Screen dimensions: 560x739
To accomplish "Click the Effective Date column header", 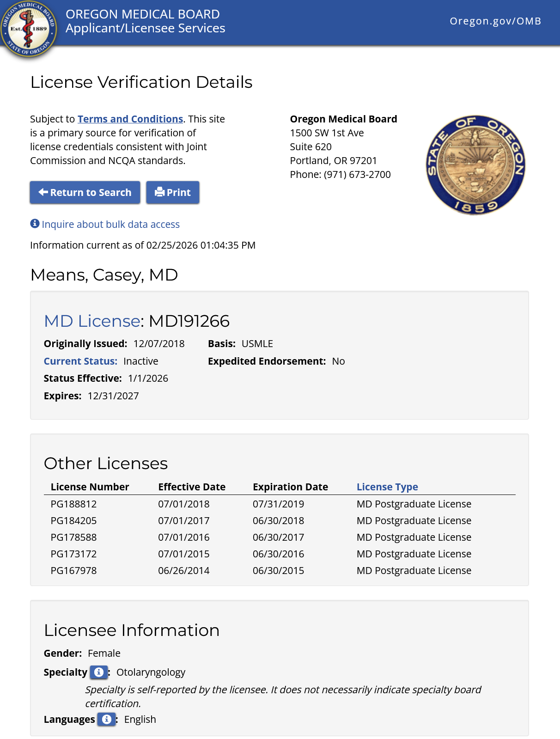I will (x=191, y=487).
